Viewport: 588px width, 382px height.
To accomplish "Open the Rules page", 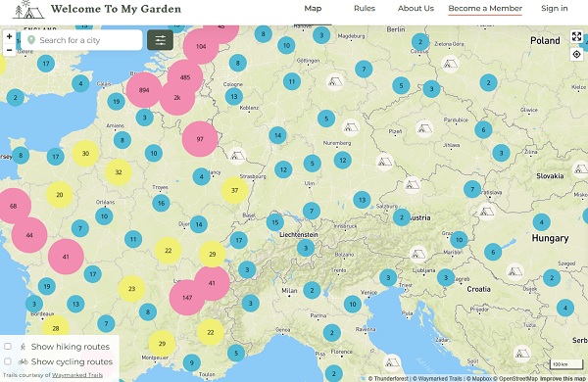I will pyautogui.click(x=365, y=8).
